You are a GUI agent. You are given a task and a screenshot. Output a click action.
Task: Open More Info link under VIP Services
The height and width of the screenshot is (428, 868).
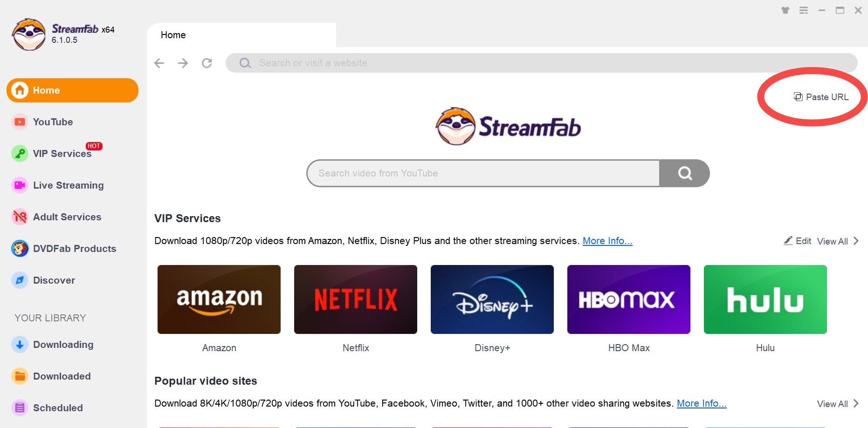(x=607, y=241)
